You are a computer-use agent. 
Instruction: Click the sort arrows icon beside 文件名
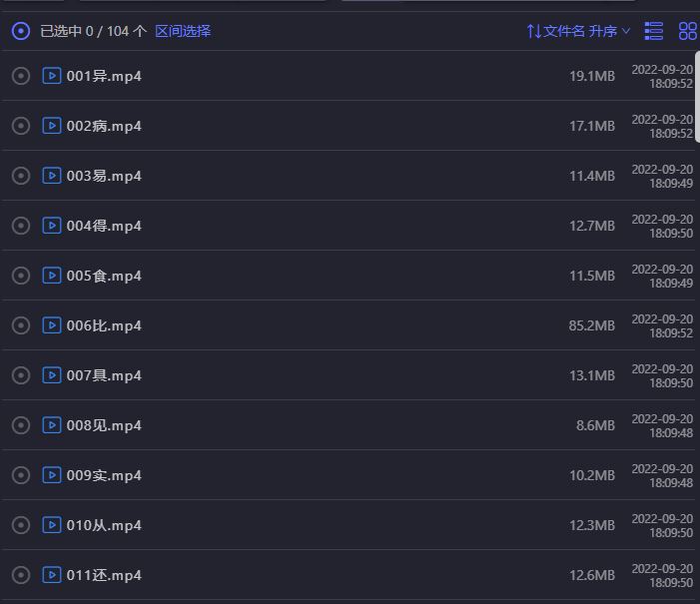pyautogui.click(x=534, y=31)
